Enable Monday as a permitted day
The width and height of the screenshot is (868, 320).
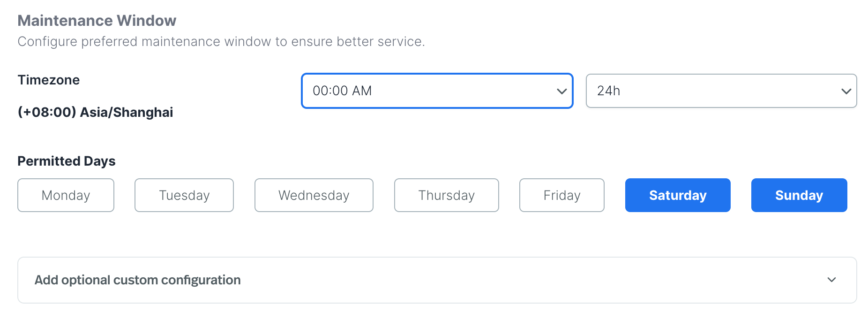[66, 195]
